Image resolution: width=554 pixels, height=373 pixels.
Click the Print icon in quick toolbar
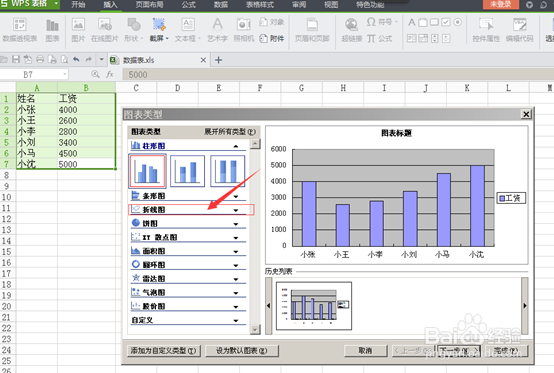coord(40,59)
